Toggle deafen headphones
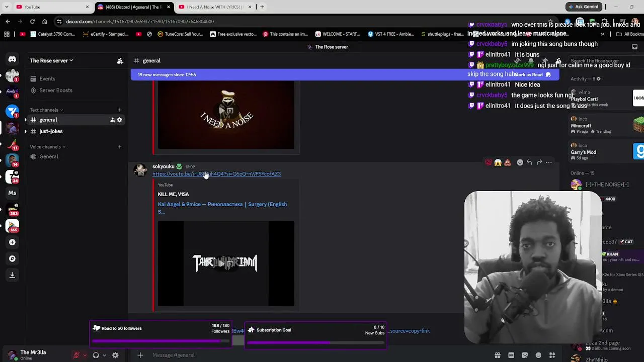Viewport: 644px width, 362px height. pyautogui.click(x=96, y=355)
